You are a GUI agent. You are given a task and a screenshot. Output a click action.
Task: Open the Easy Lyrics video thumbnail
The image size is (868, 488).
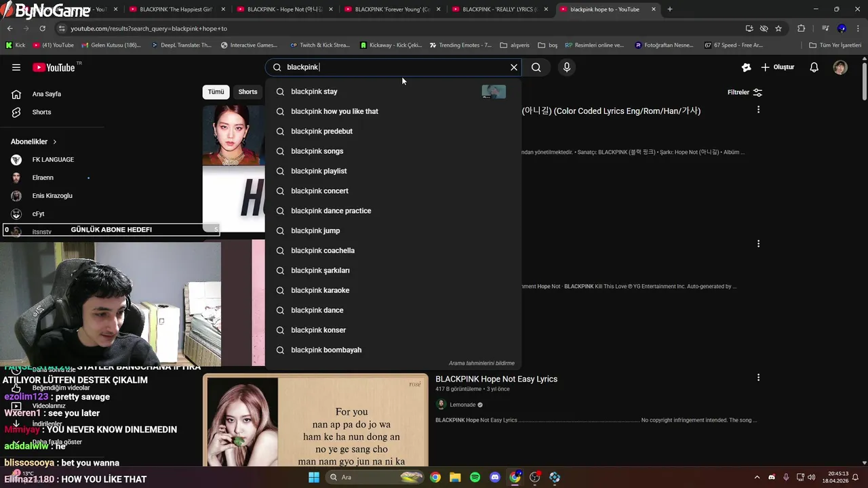pos(315,420)
